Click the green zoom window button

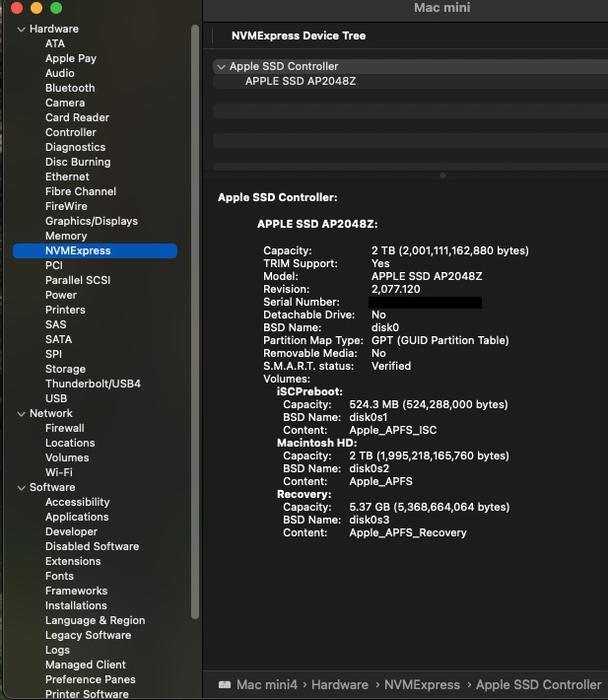click(56, 8)
